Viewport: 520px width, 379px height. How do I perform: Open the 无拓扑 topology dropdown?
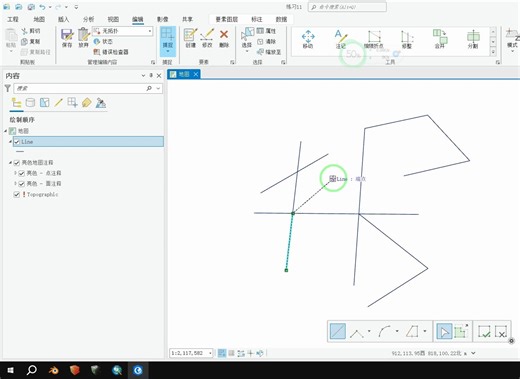pyautogui.click(x=123, y=31)
